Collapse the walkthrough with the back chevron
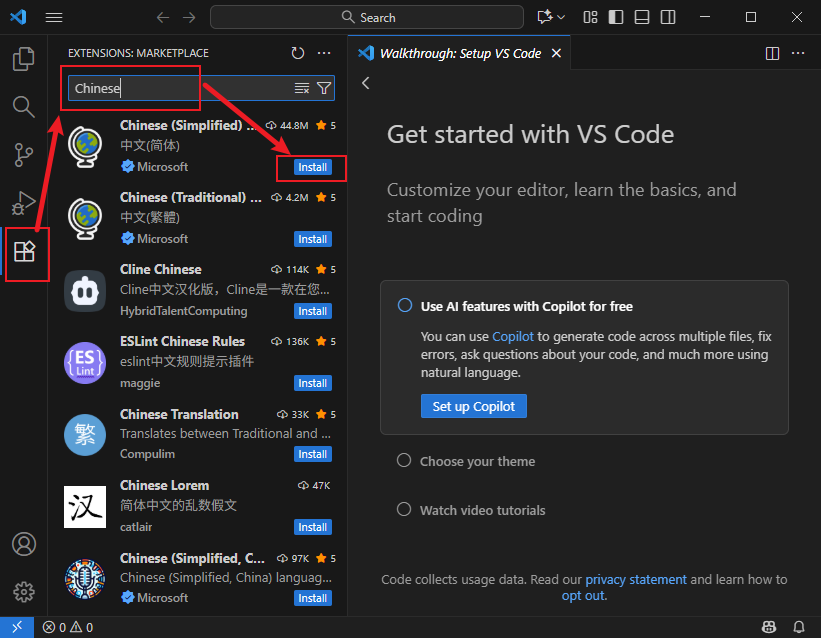821x638 pixels. pyautogui.click(x=365, y=83)
